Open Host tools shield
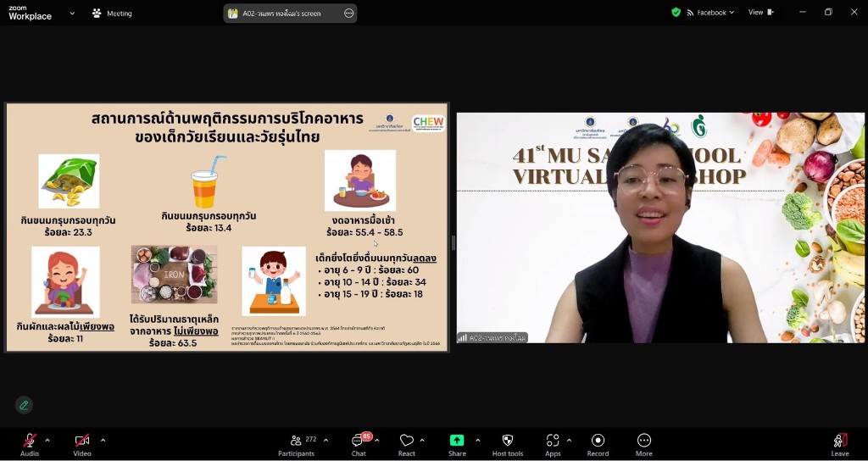Screen dimensions: 868x461 pyautogui.click(x=507, y=444)
